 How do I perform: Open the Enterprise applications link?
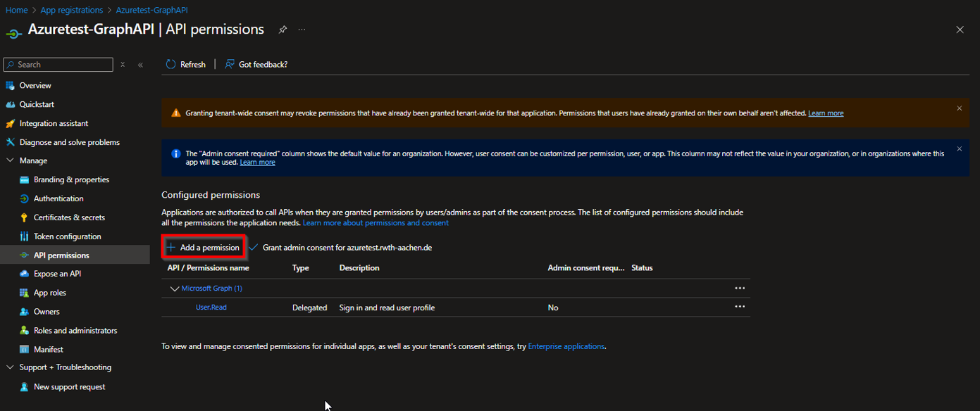tap(566, 346)
